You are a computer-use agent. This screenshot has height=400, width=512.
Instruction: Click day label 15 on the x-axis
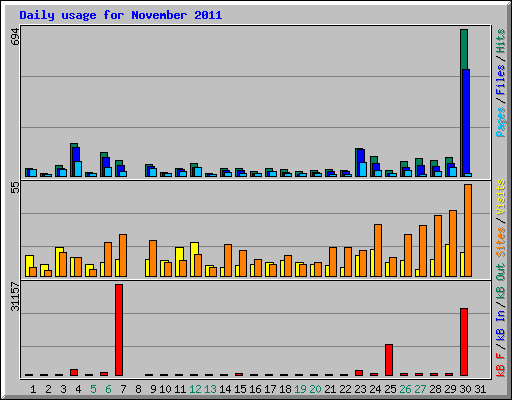point(240,389)
